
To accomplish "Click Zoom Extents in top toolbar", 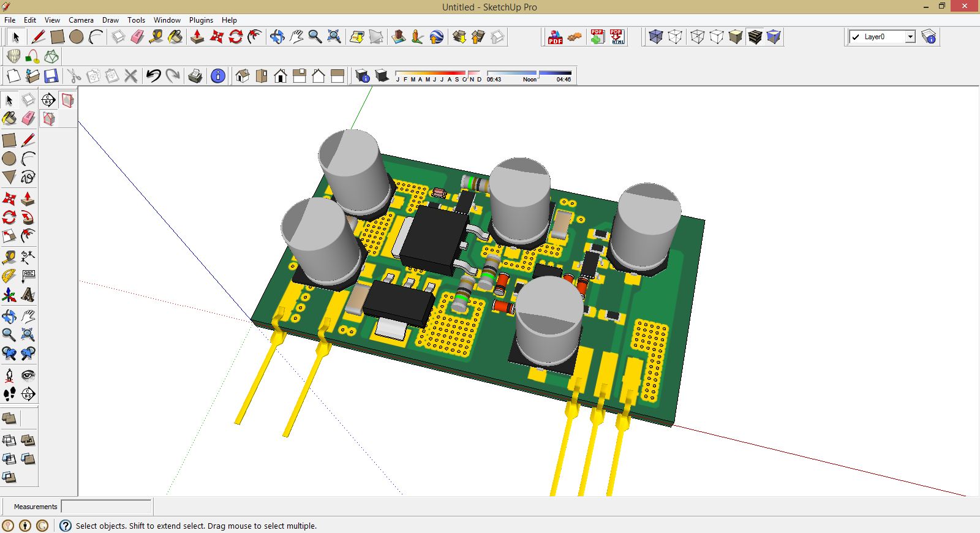I will (334, 37).
